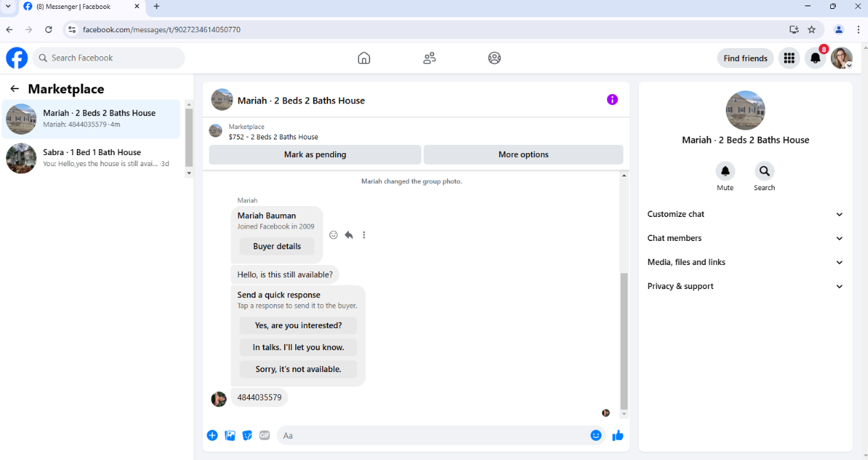Open the More actions icon beside message

(x=364, y=235)
